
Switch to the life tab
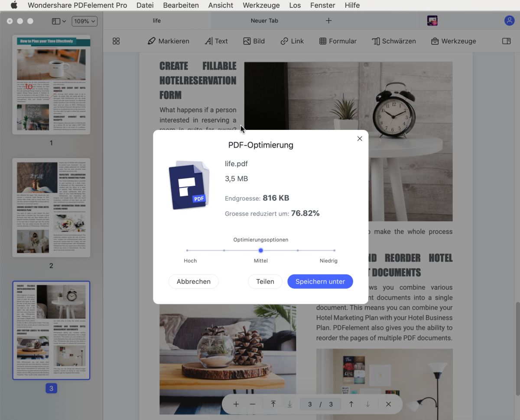(x=157, y=20)
